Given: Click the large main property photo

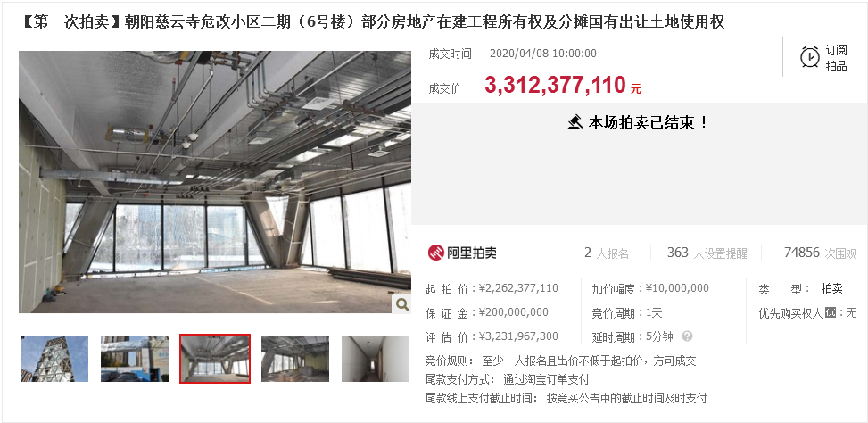Looking at the screenshot, I should tap(215, 182).
